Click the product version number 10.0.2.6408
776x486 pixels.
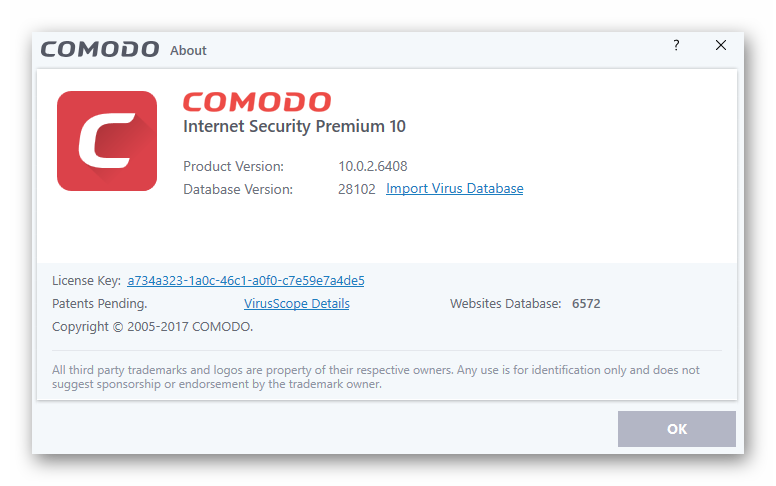(x=373, y=166)
